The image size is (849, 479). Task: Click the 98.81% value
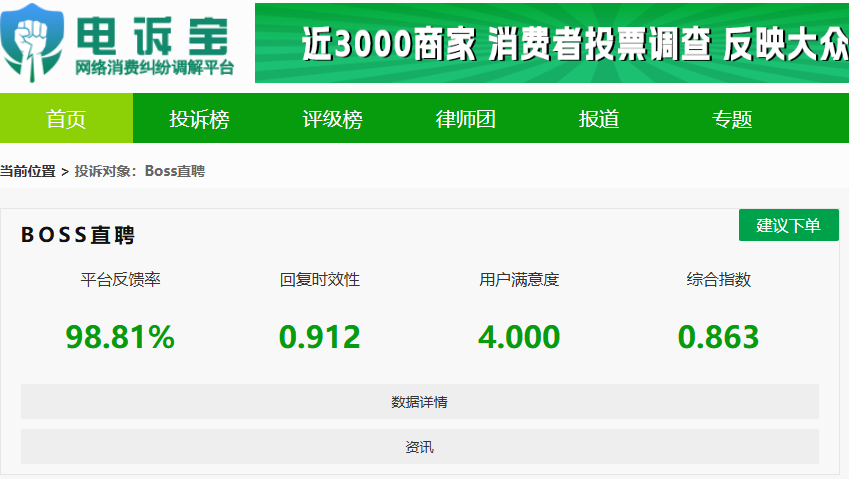click(x=120, y=337)
